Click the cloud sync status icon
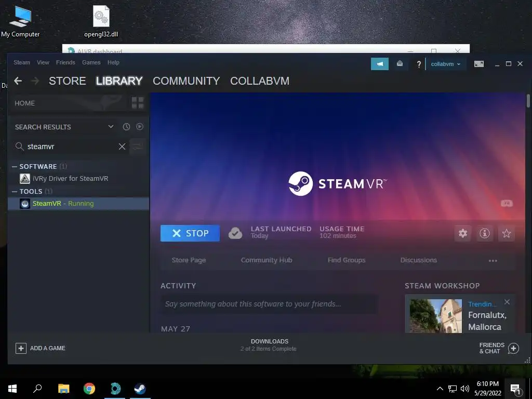The image size is (532, 399). tap(235, 233)
